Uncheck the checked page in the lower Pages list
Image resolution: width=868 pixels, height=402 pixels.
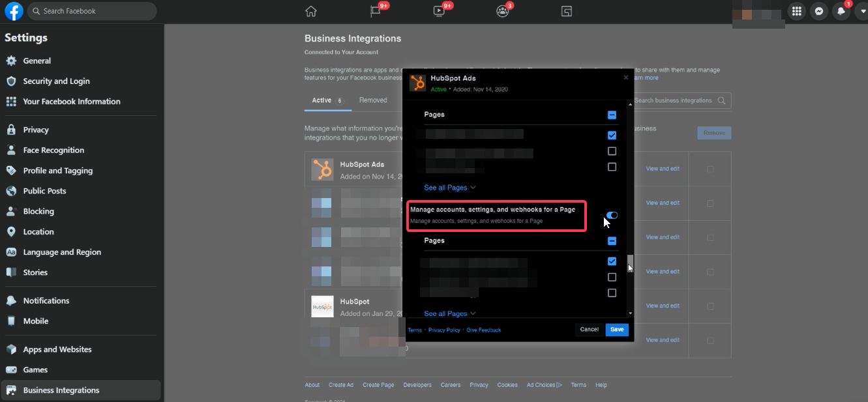pos(612,261)
